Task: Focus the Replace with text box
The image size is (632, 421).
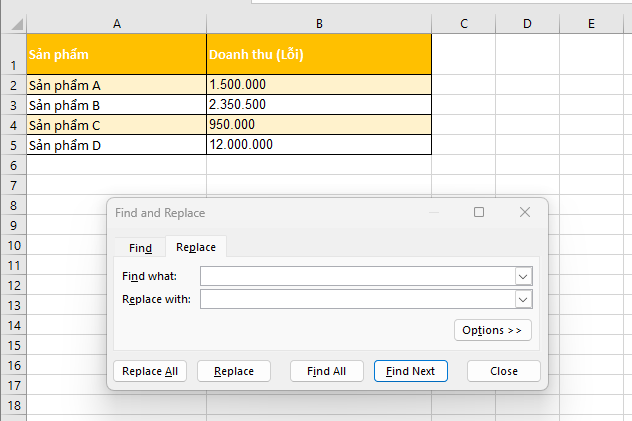Action: point(357,299)
